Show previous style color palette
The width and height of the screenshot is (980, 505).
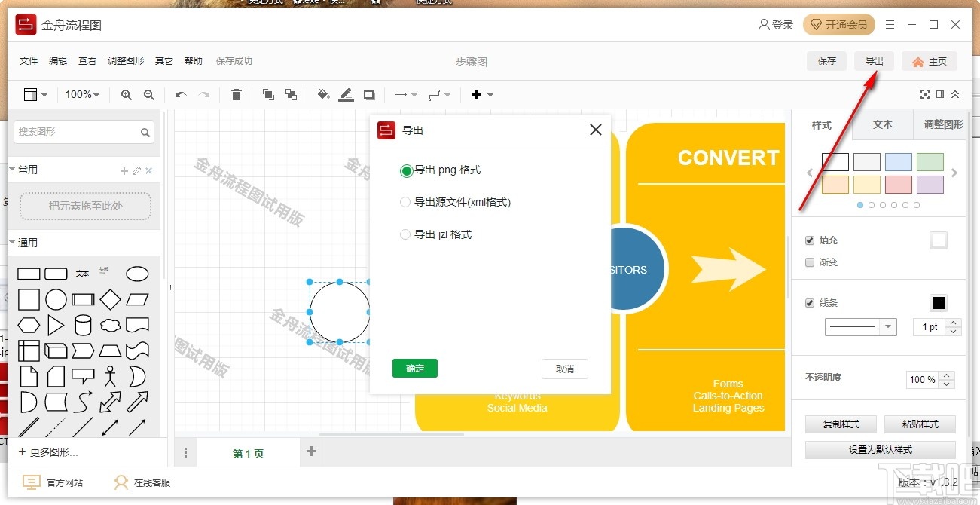click(811, 173)
